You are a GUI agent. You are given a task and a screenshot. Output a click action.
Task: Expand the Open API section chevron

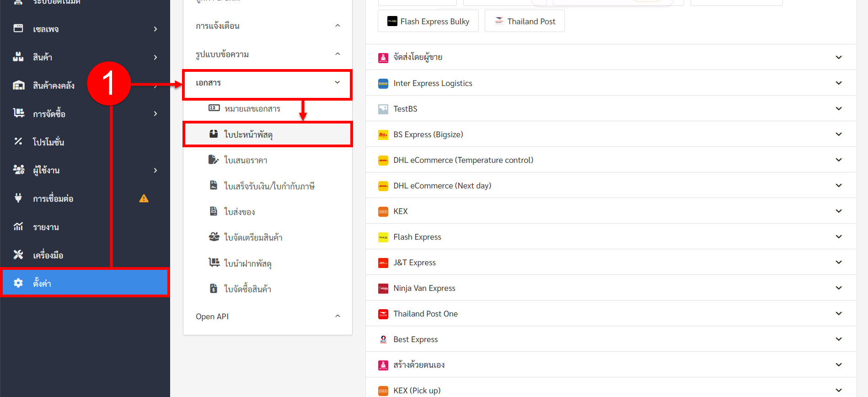pos(338,316)
